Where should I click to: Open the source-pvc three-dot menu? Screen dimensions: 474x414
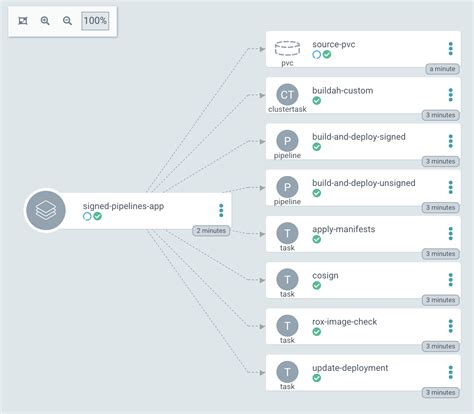451,49
